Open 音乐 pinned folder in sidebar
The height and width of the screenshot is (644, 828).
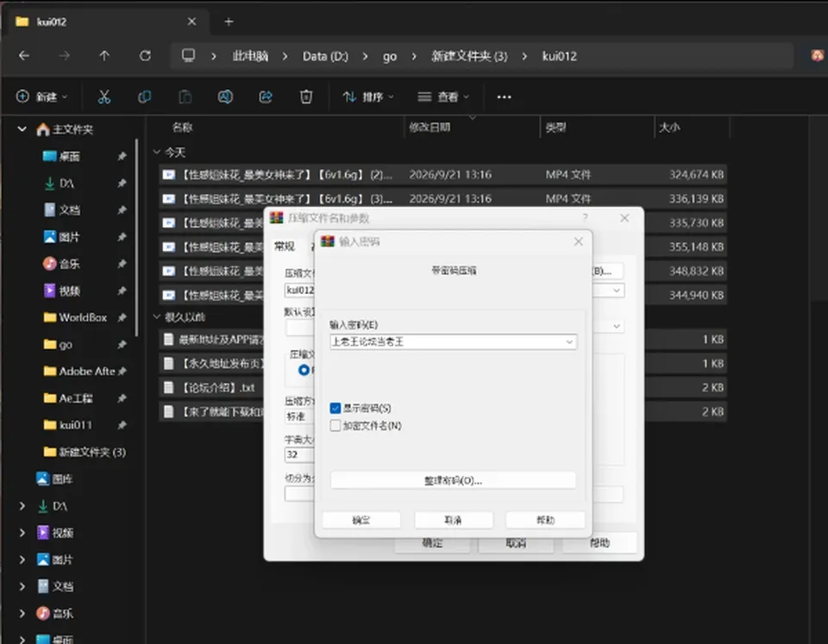(69, 264)
